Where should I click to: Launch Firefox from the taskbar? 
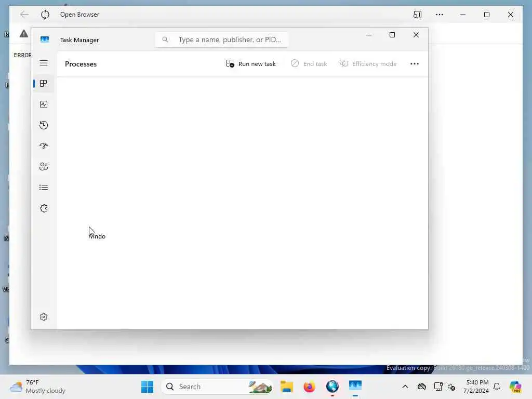(309, 387)
